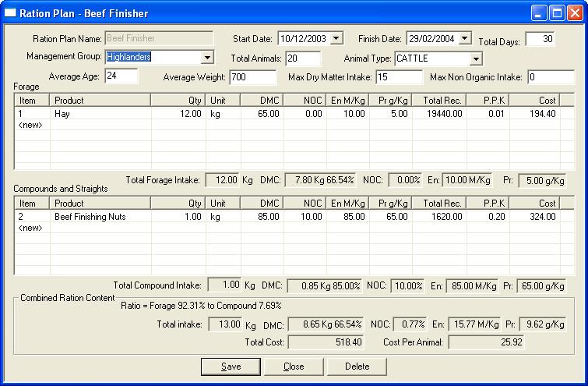Maximize the Ration Plan window
Viewport: 588px width, 386px height.
557,13
